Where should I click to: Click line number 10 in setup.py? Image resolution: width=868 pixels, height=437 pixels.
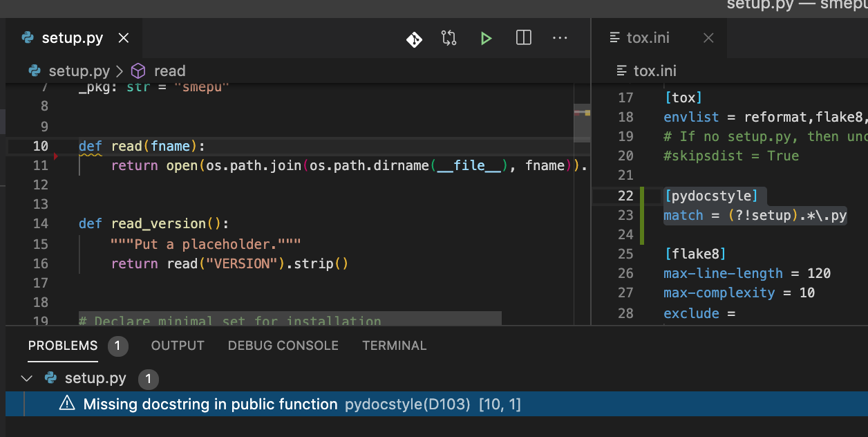click(40, 146)
